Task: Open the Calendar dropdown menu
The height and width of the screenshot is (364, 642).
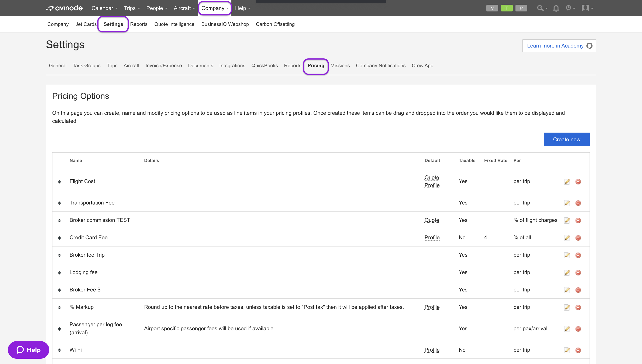Action: [105, 8]
